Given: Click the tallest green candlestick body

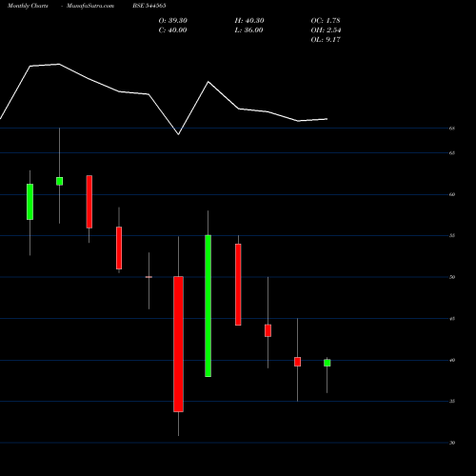Looking at the screenshot, I should click(x=208, y=306).
